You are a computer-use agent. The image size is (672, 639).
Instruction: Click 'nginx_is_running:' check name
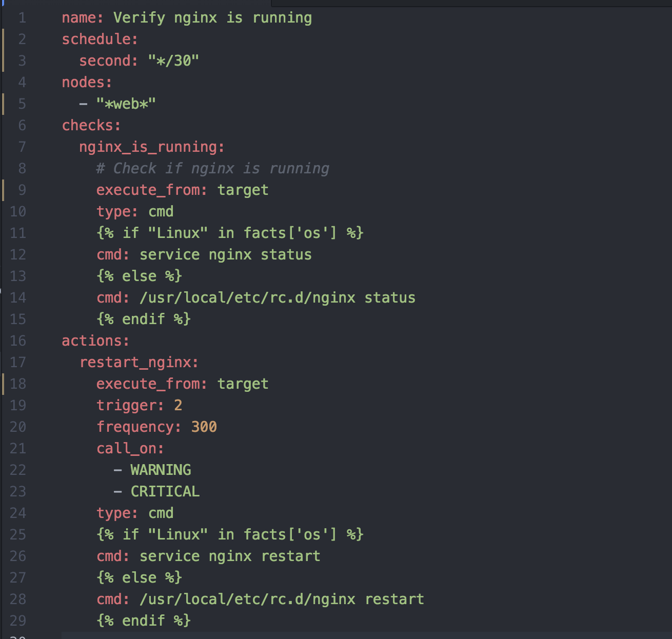tap(152, 147)
